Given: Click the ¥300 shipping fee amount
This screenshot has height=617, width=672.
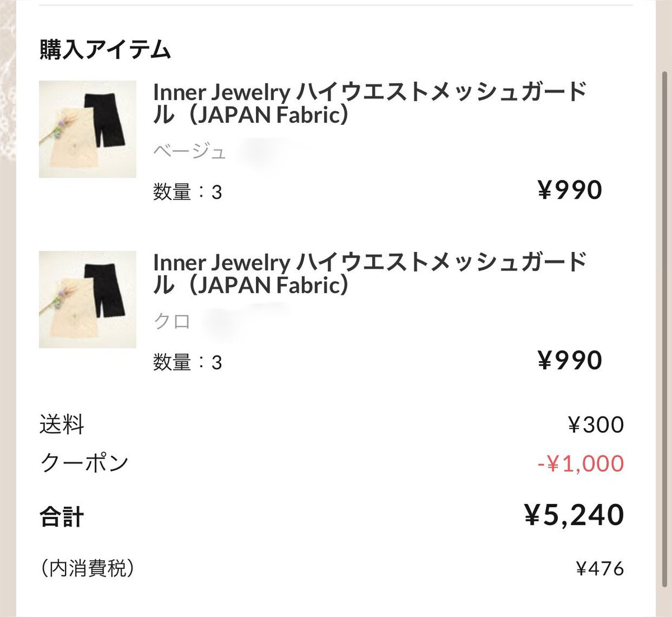Looking at the screenshot, I should [596, 425].
